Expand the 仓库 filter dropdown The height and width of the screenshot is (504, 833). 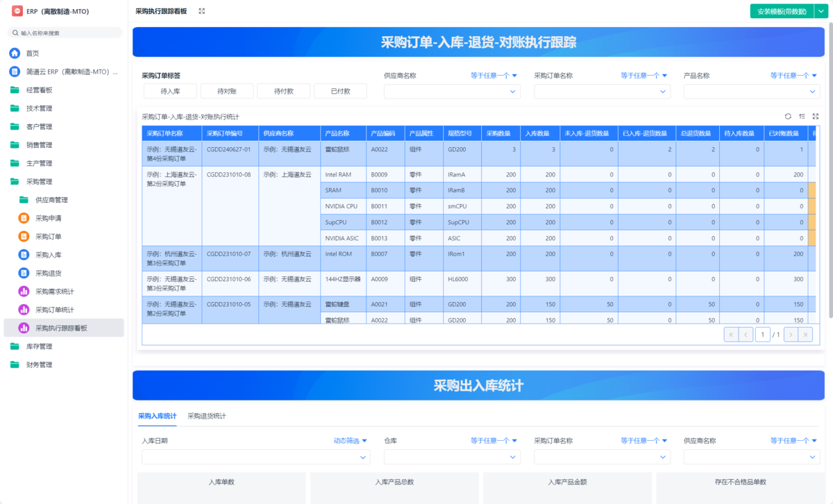click(452, 457)
